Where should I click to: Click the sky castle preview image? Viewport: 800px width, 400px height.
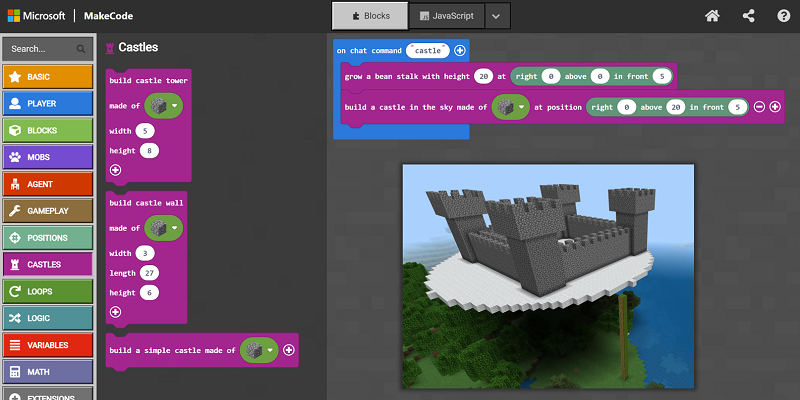click(x=548, y=276)
